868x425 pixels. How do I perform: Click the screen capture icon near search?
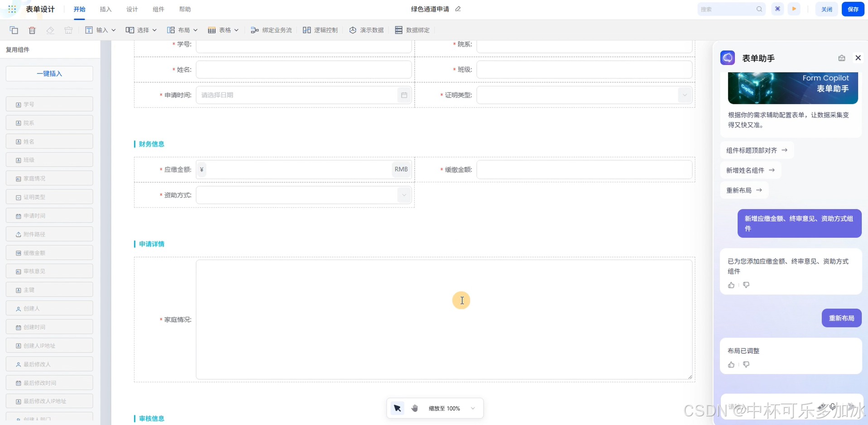[x=777, y=9]
